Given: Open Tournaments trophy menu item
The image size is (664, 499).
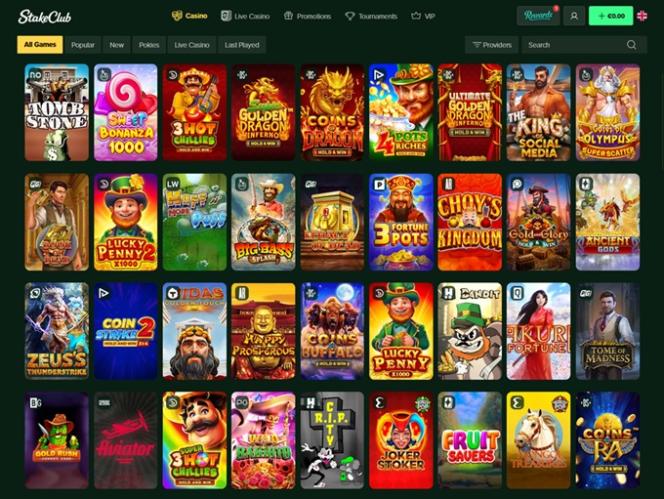Looking at the screenshot, I should (371, 16).
